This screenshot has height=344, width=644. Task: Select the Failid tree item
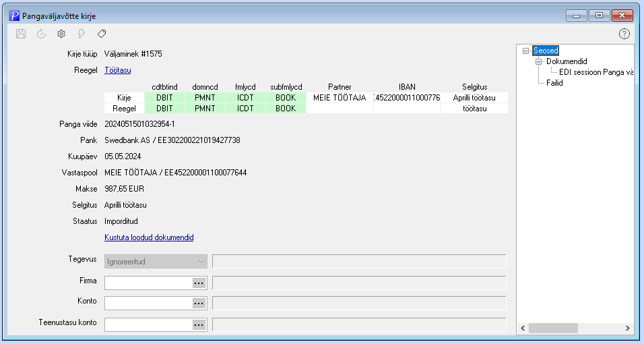(x=554, y=83)
